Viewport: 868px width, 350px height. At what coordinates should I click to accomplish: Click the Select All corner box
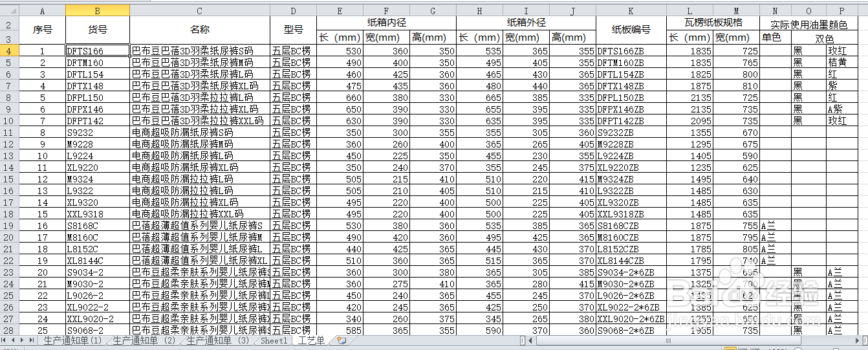(9, 10)
